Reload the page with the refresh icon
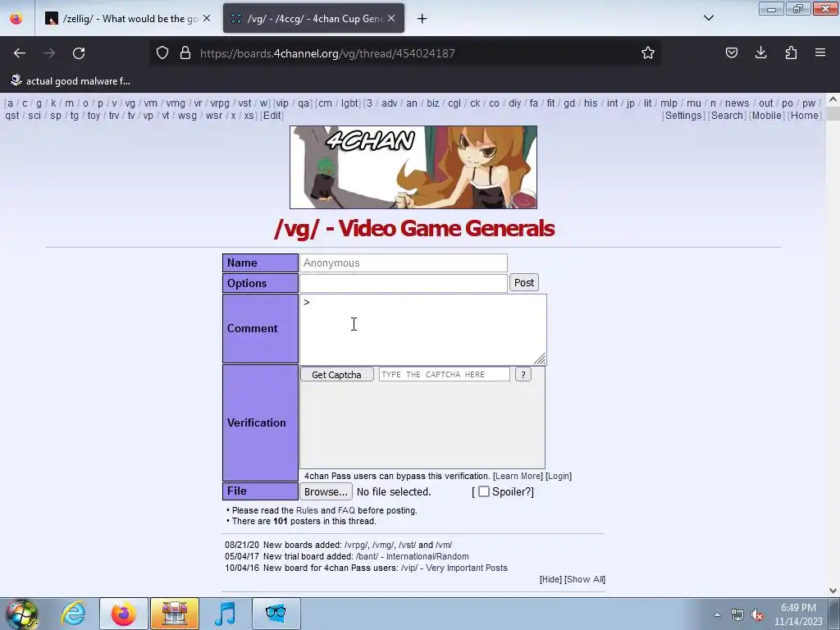Viewport: 840px width, 630px height. (x=79, y=53)
